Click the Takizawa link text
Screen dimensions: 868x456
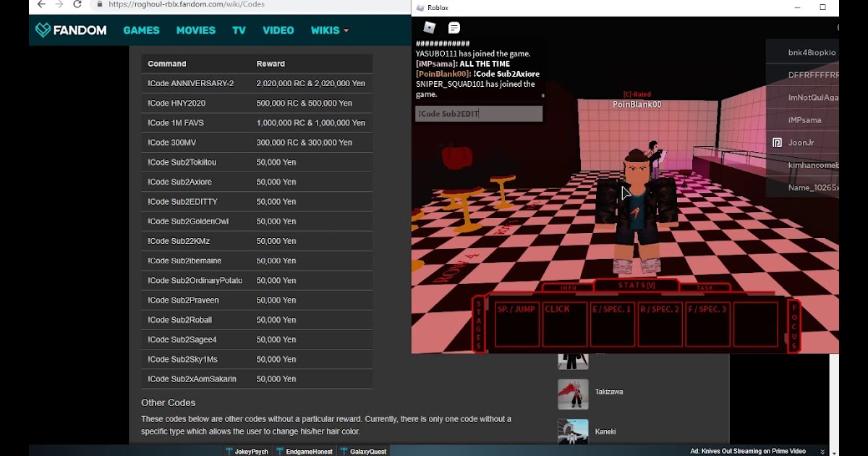coord(608,392)
